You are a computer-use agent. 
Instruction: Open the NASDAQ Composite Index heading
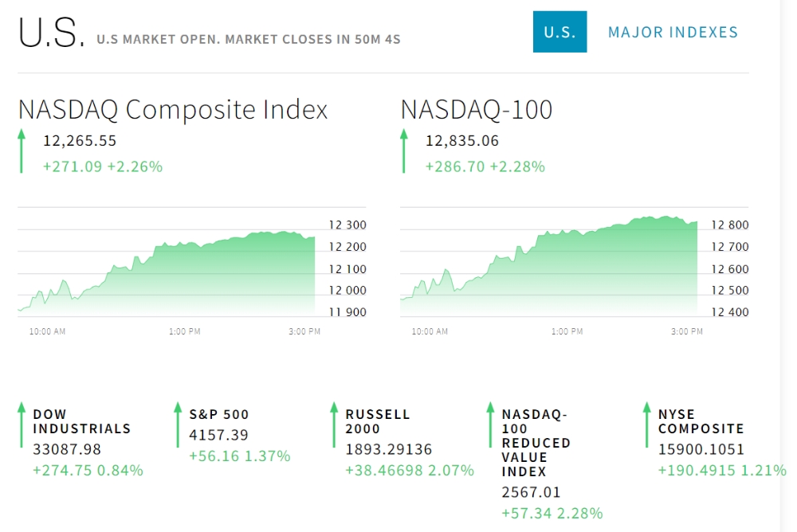pos(173,109)
